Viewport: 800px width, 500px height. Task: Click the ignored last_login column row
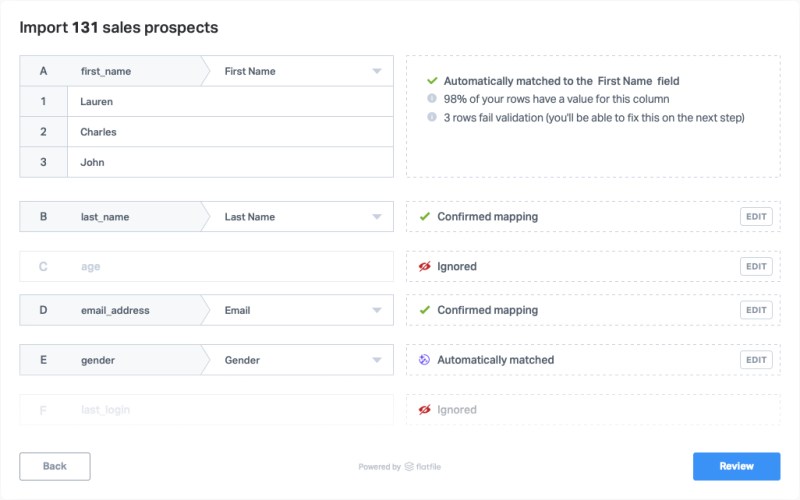pos(206,410)
